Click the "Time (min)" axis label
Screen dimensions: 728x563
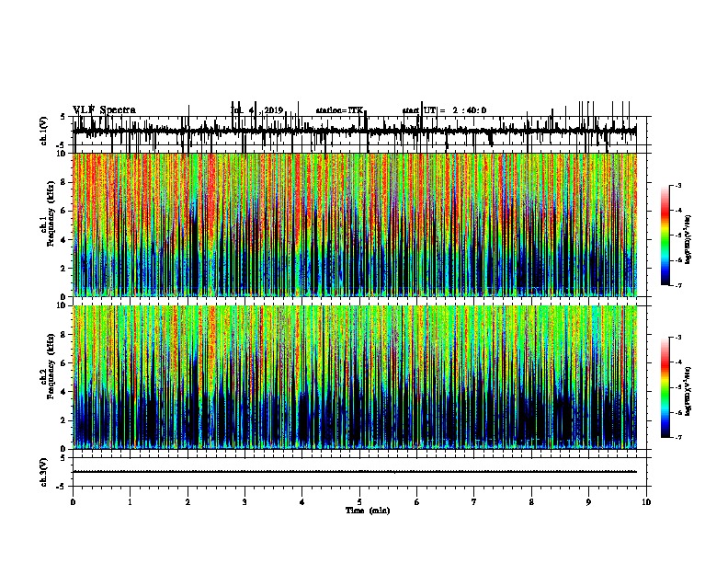pos(368,510)
